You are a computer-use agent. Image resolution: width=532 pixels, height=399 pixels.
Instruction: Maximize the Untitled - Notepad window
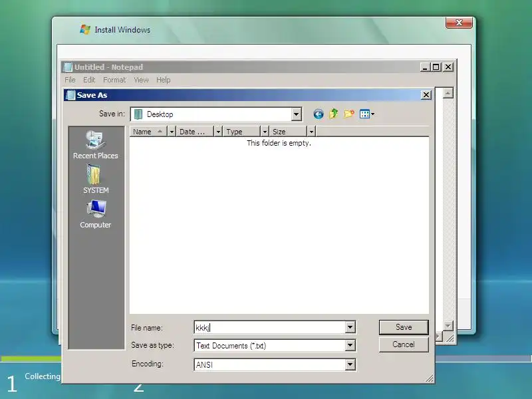[x=436, y=67]
